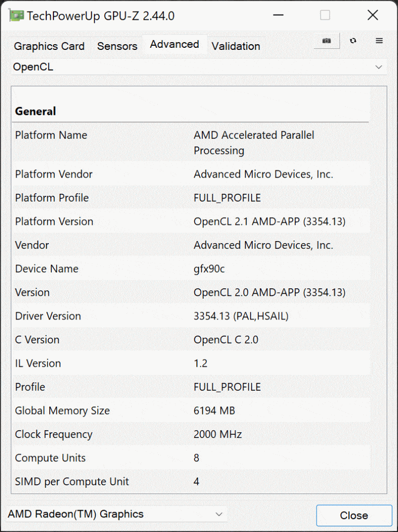
Task: Click the Clock Frequency label
Action: [53, 434]
